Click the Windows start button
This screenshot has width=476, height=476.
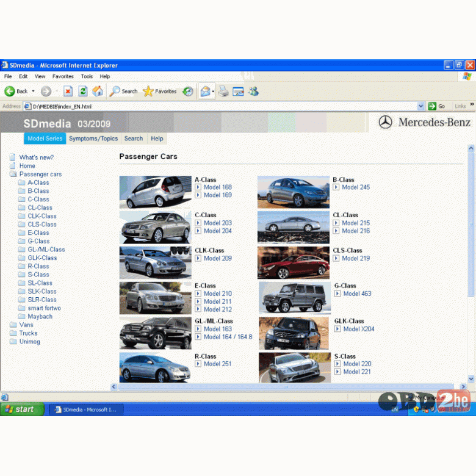pyautogui.click(x=22, y=409)
